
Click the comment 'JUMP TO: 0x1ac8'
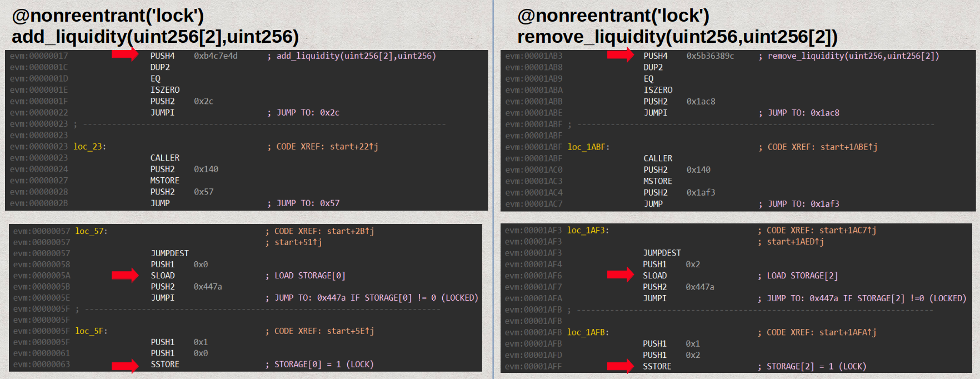click(x=804, y=113)
